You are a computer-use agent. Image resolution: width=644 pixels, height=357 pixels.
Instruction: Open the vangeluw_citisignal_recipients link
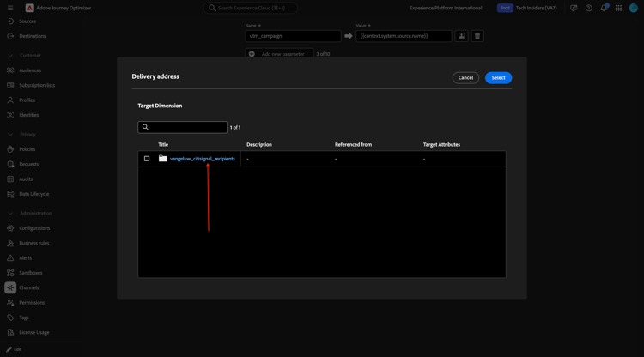click(203, 159)
